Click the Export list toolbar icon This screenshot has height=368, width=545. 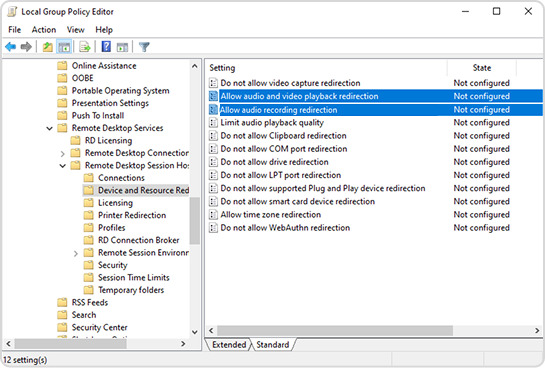[85, 47]
